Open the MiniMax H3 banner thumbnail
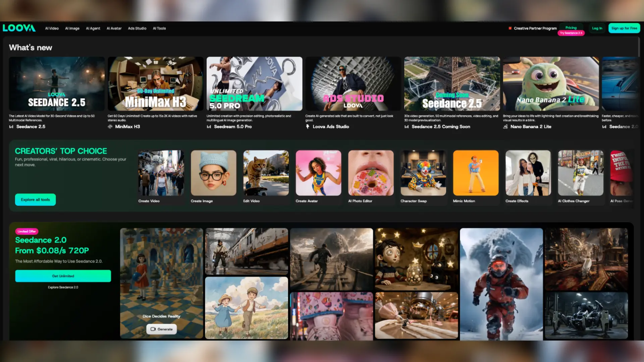 point(155,83)
